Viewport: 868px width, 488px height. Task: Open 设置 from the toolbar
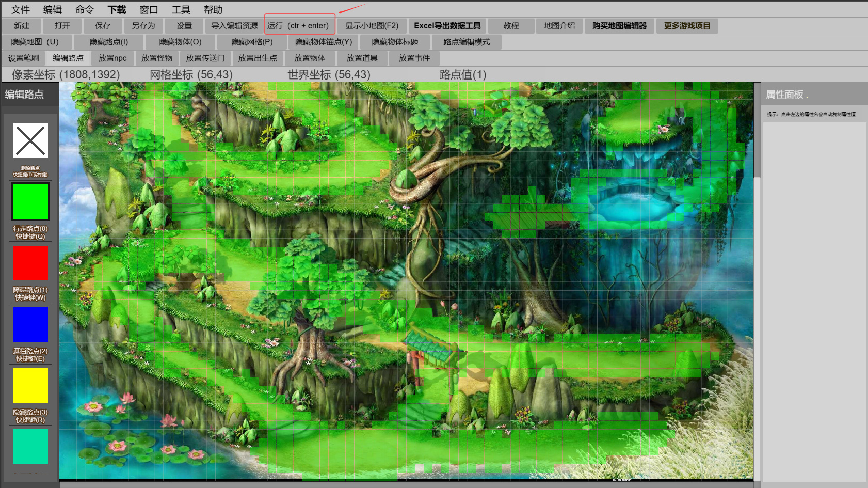click(184, 26)
